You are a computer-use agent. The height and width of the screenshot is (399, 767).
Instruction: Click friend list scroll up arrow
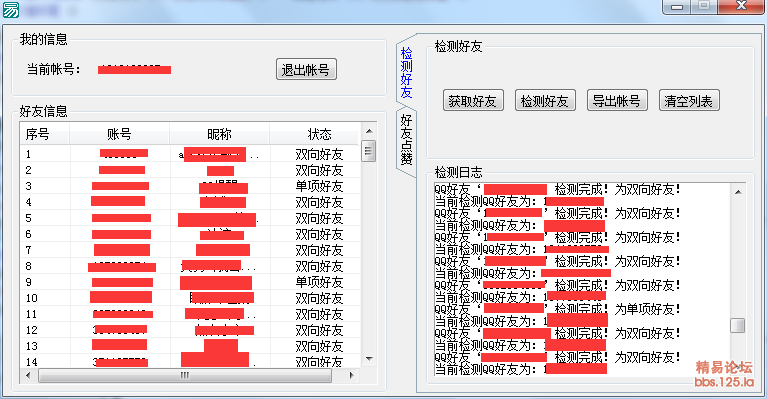pos(369,131)
